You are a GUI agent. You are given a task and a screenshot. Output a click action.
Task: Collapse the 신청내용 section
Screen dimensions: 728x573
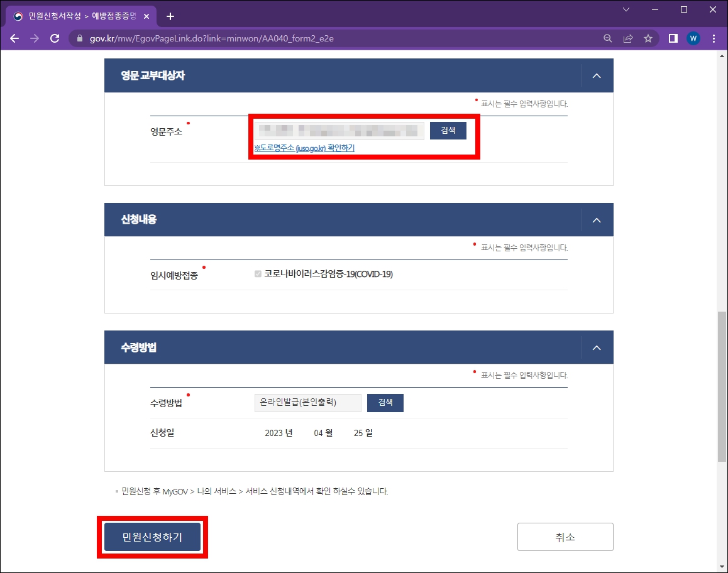tap(596, 219)
